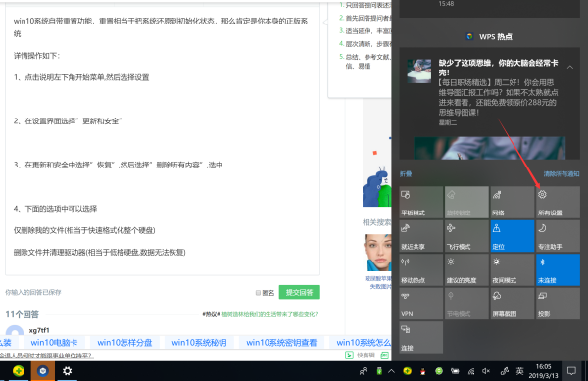
Task: Toggle the Bluetooth 未连接 tile
Action: tap(558, 269)
